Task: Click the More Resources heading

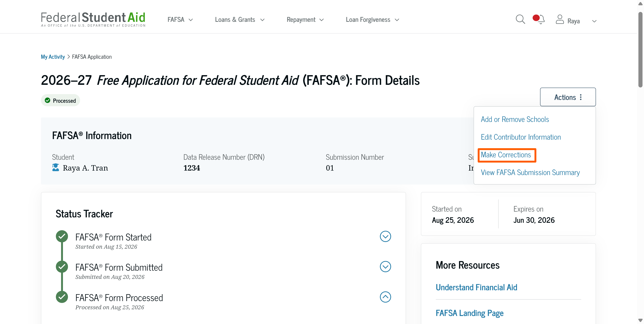Action: (x=467, y=265)
